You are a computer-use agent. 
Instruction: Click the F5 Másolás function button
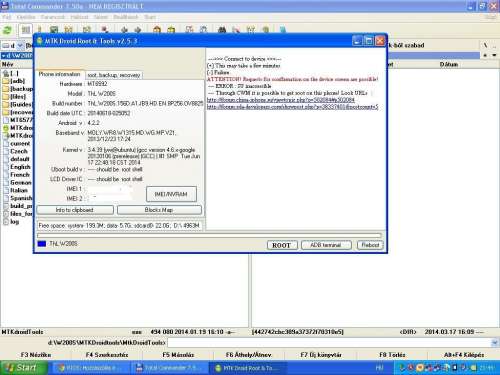coord(178,355)
